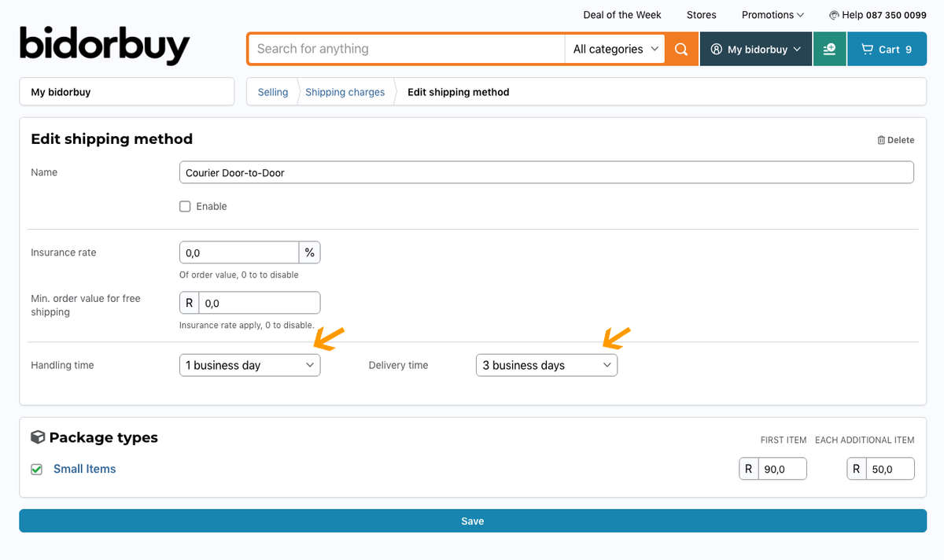The height and width of the screenshot is (560, 944).
Task: Click the trash Delete icon
Action: (x=881, y=140)
